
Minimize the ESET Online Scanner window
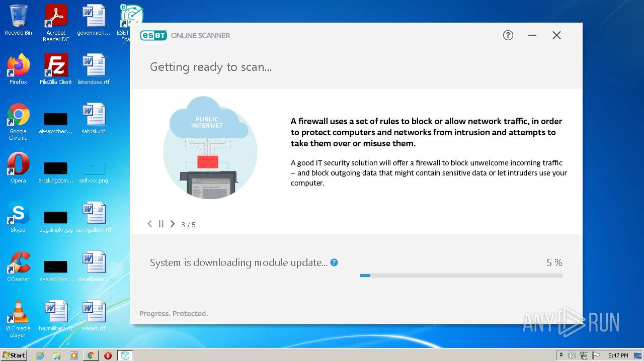[x=532, y=35]
